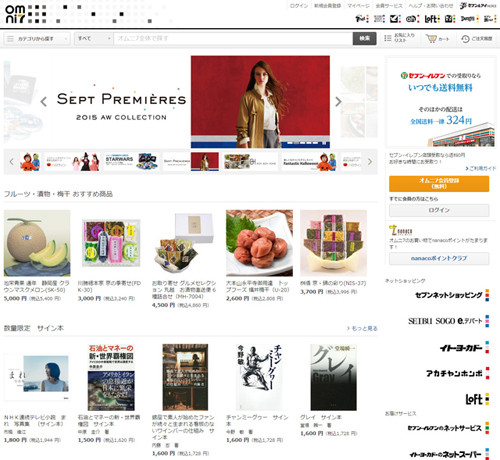Open the 会員サービス top link
This screenshot has height=460, width=500.
(389, 6)
